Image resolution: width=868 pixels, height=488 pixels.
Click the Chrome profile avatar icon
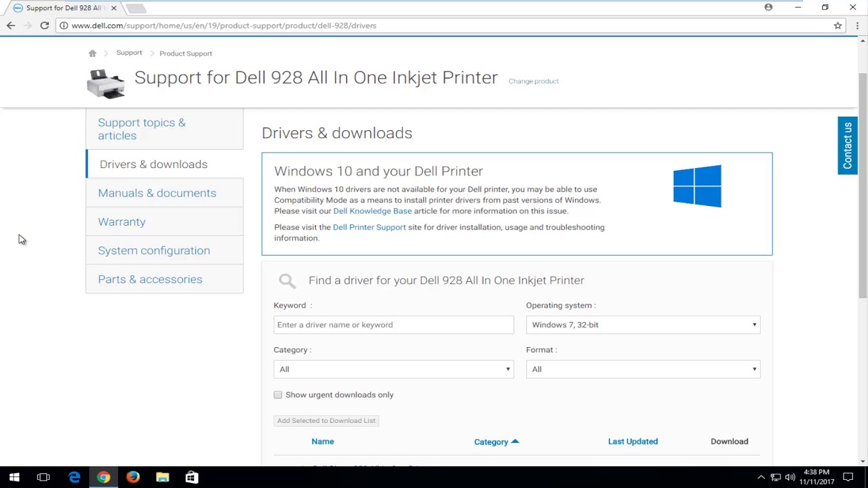click(x=768, y=7)
